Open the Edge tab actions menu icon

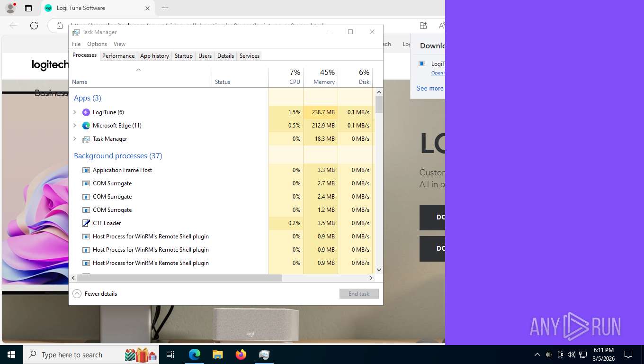[x=28, y=8]
